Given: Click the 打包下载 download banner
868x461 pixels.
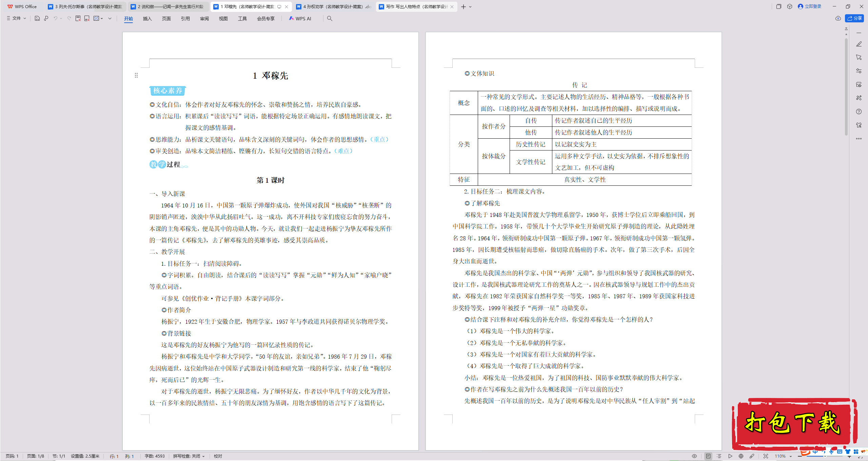Looking at the screenshot, I should click(x=794, y=424).
